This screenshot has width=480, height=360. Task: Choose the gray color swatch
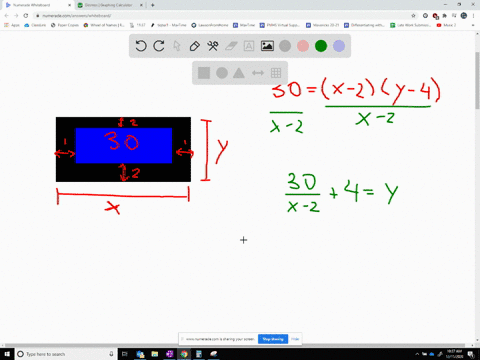pos(285,46)
